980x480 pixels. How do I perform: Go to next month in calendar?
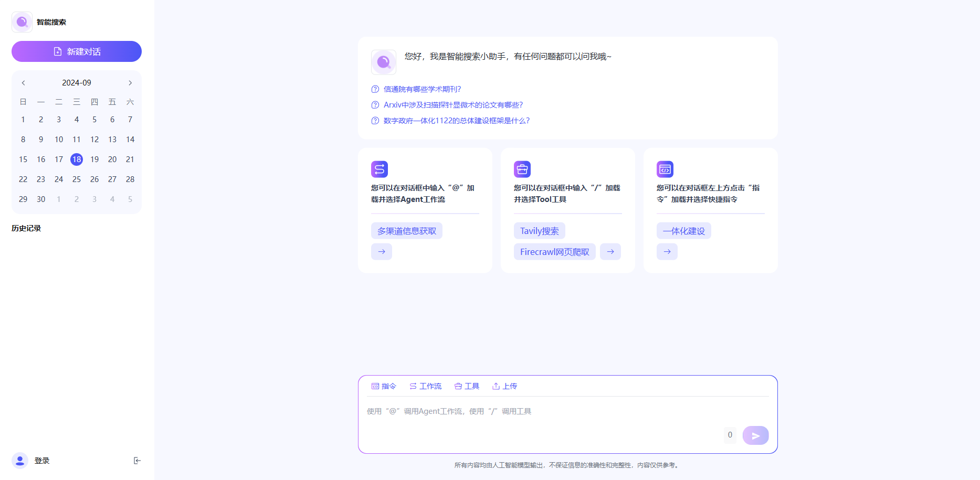click(x=130, y=83)
